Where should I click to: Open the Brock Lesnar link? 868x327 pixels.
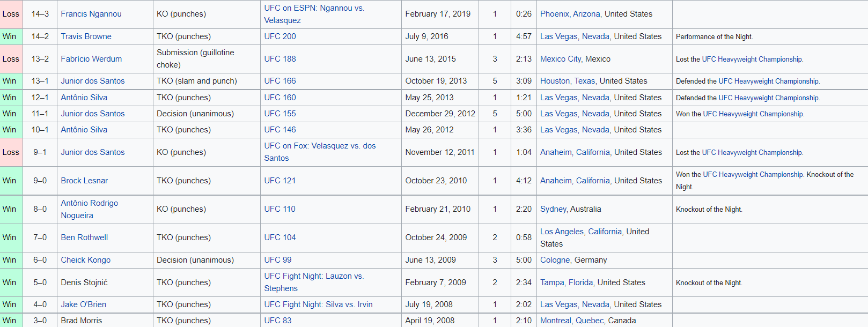[x=84, y=181]
